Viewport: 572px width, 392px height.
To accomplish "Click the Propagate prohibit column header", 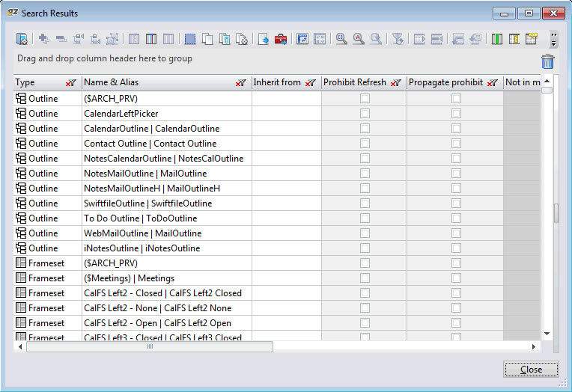I will pyautogui.click(x=445, y=82).
